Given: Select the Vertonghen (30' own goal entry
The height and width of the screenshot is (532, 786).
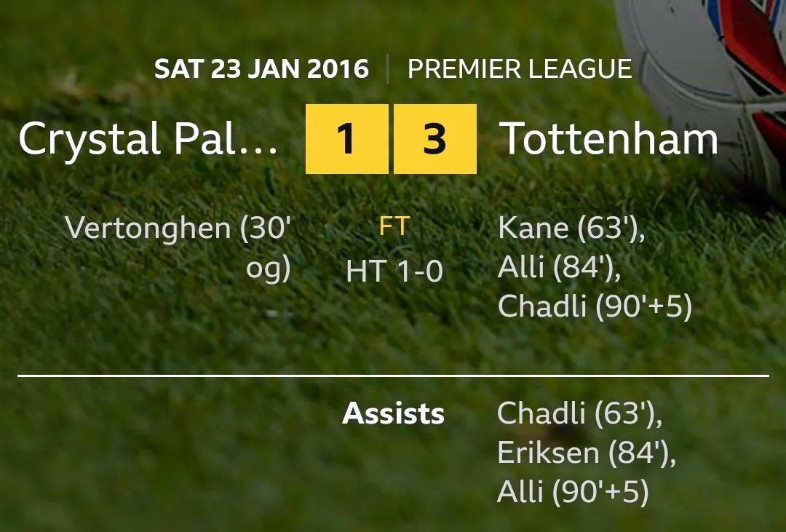Looking at the screenshot, I should (x=178, y=229).
